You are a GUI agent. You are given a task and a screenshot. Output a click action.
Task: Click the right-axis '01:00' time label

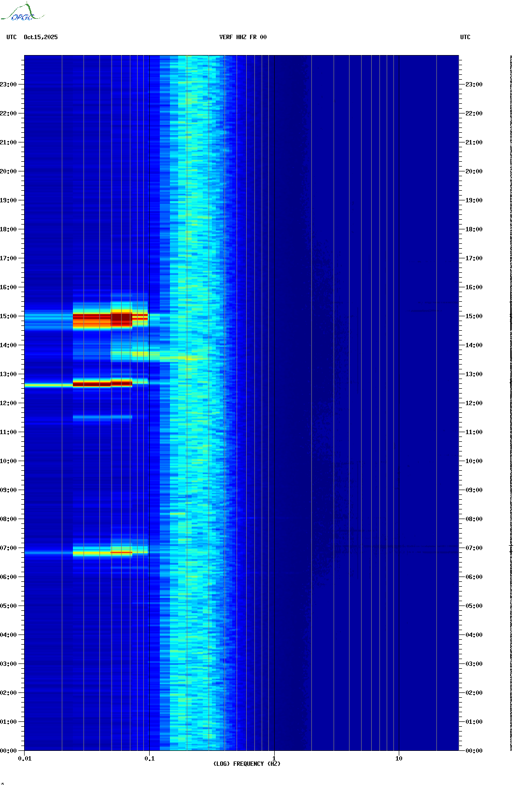coord(474,722)
